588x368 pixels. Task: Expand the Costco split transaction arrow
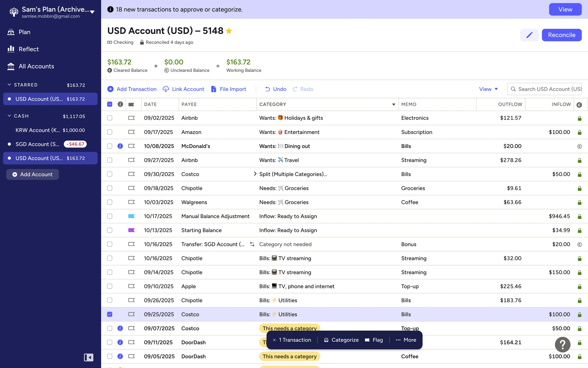click(255, 174)
